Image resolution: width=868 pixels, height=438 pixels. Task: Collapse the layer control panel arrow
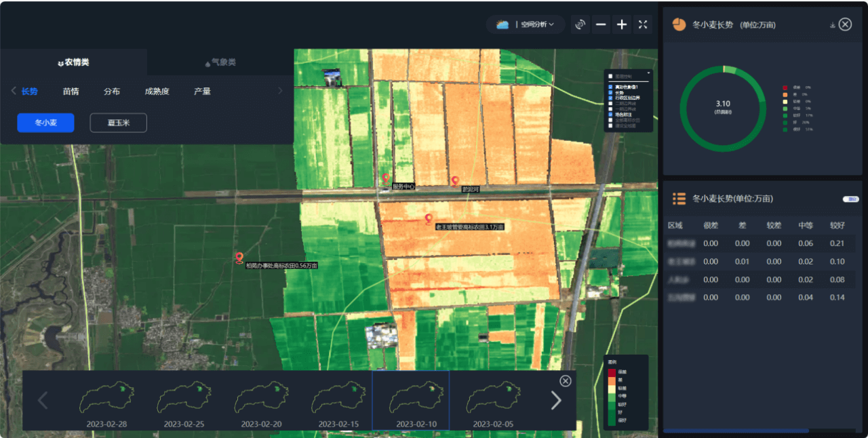[x=648, y=72]
